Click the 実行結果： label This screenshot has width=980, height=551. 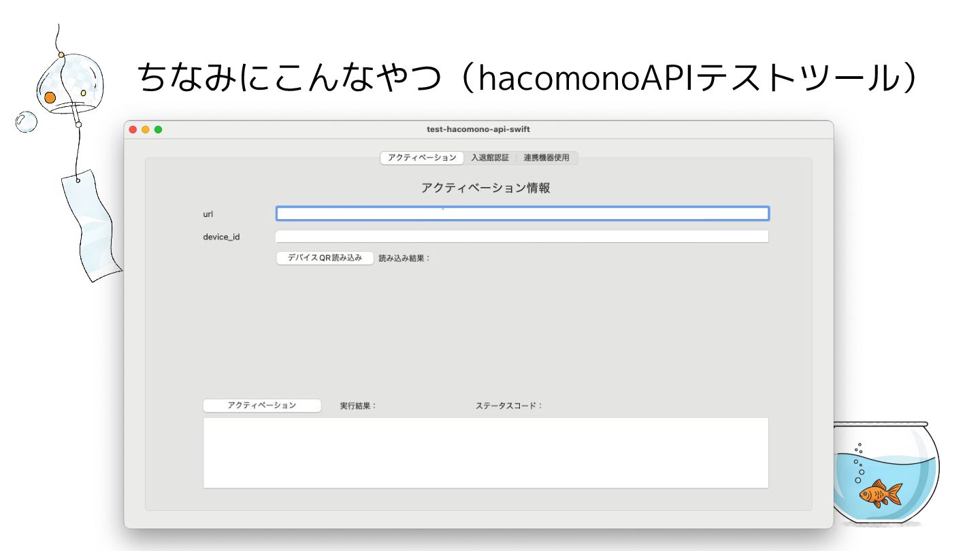click(359, 405)
